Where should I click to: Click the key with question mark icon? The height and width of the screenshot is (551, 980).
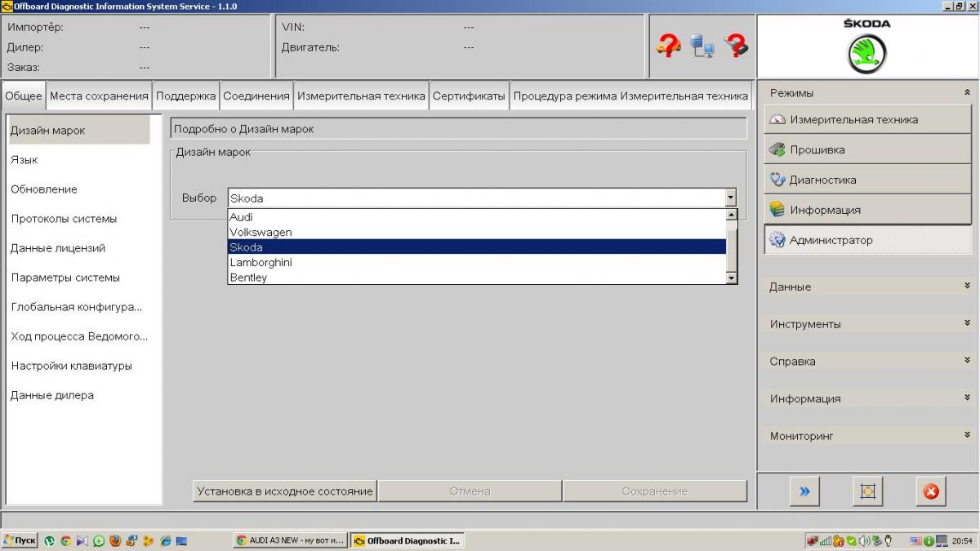point(736,44)
